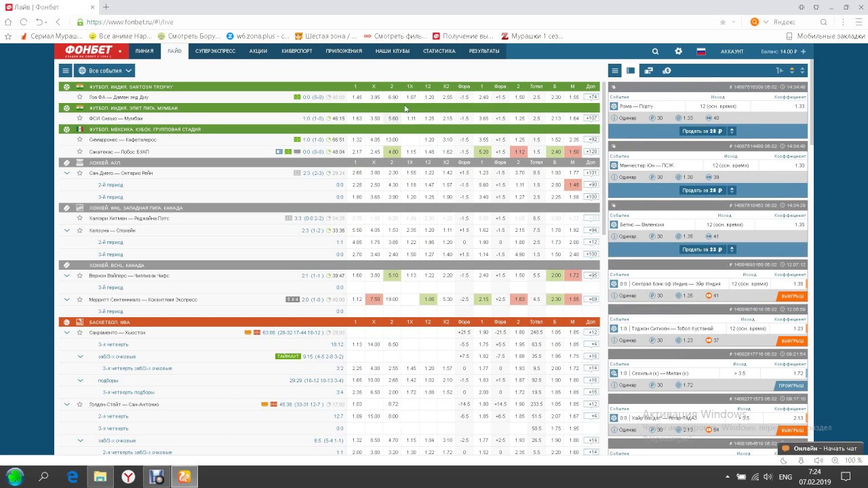Collapse Голден-Стейт — Сан-Антонио sub-events
This screenshot has height=488, width=868.
(x=66, y=405)
